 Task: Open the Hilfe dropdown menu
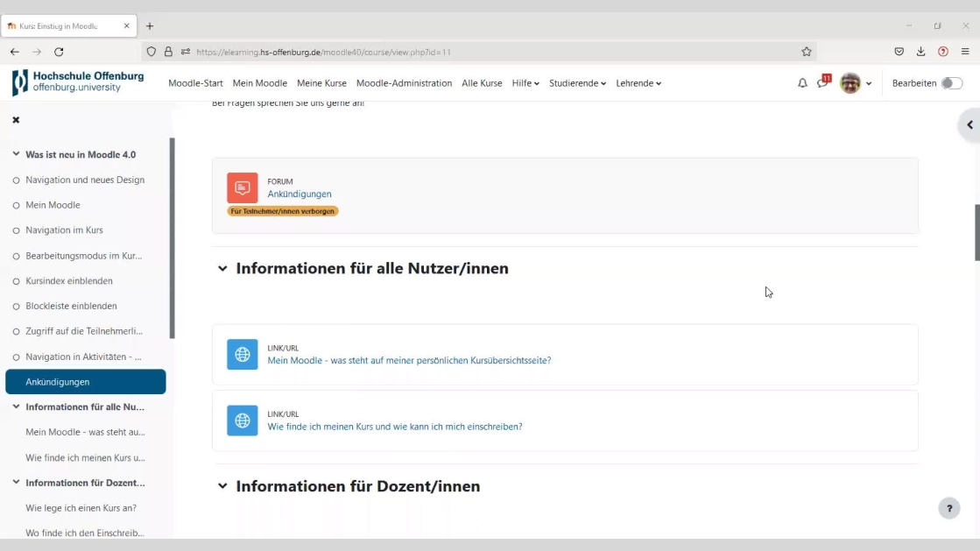pos(525,83)
